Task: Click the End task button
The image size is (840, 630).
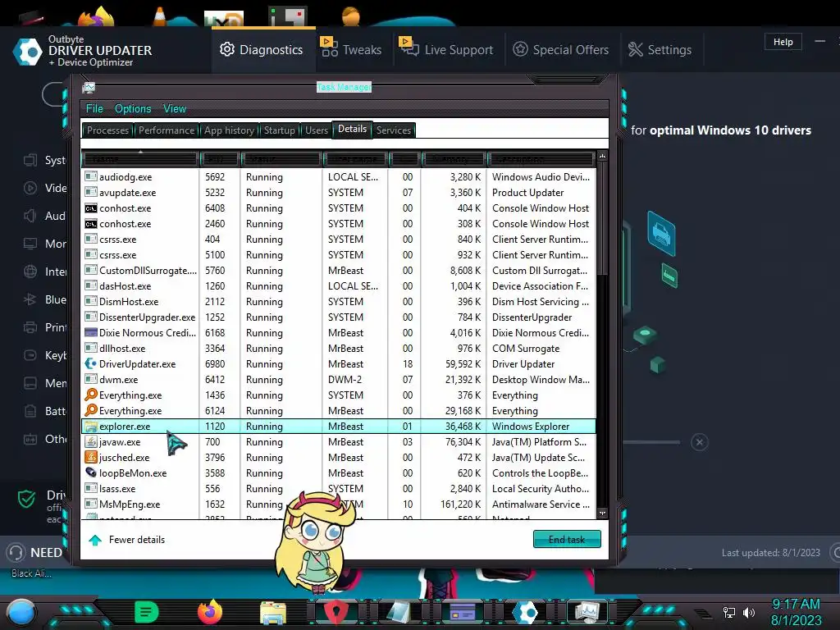Action: click(x=567, y=540)
